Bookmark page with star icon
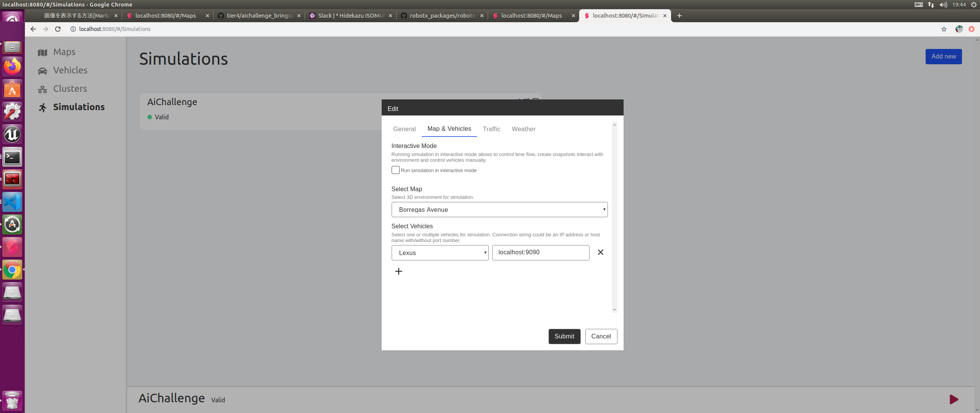 tap(944, 29)
